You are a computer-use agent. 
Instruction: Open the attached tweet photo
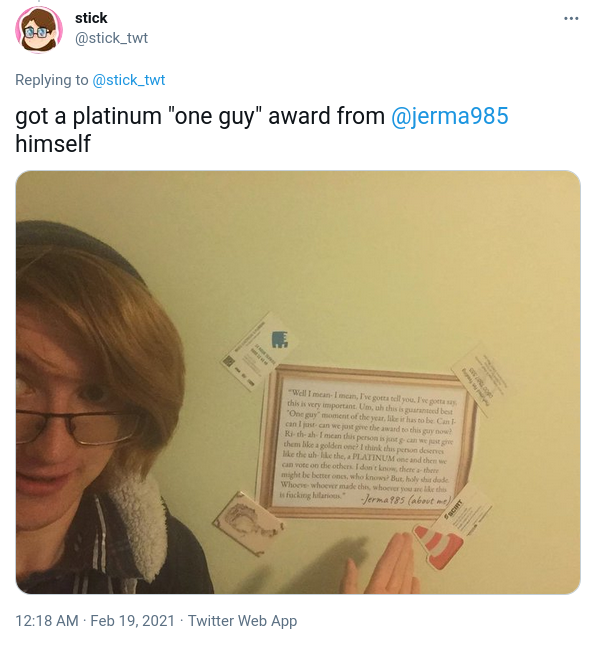click(x=298, y=382)
